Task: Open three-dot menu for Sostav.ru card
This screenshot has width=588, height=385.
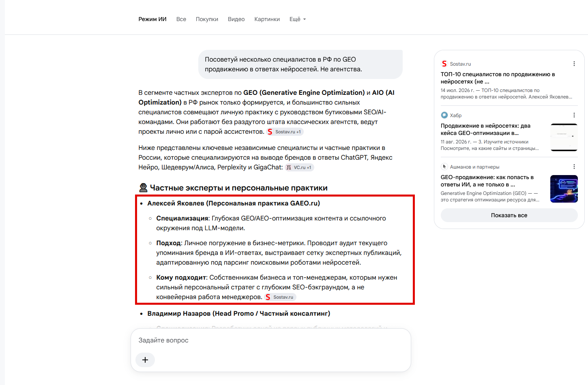Action: pyautogui.click(x=574, y=64)
